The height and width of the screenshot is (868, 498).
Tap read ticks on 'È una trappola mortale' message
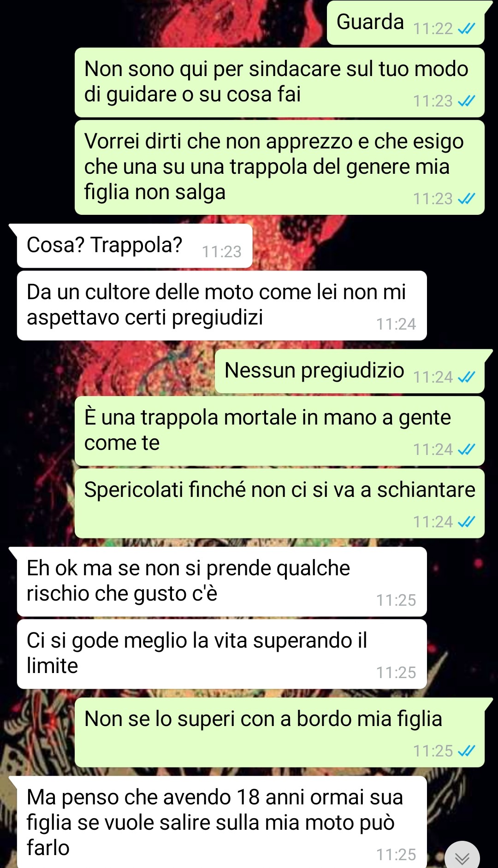tap(466, 449)
